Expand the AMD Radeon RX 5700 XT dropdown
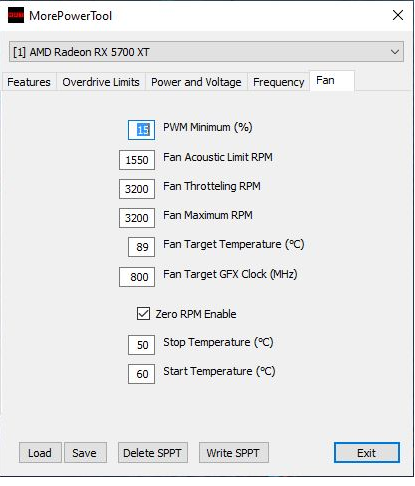 click(x=206, y=52)
